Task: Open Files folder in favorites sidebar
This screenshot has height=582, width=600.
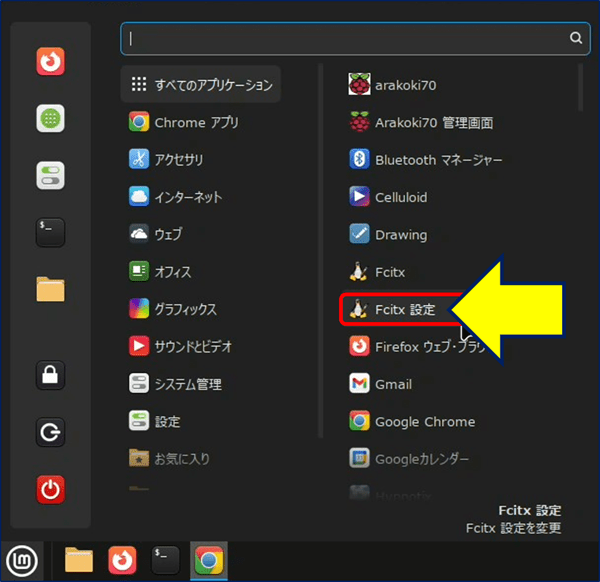Action: point(51,289)
